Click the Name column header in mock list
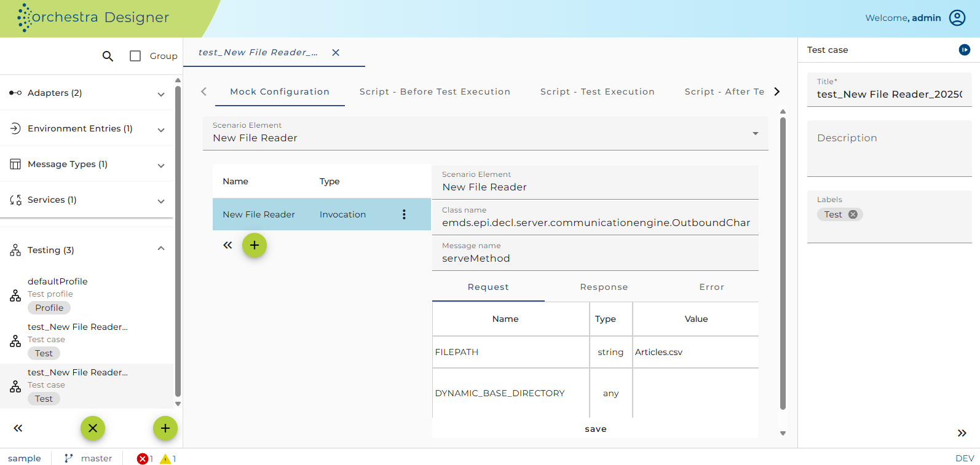The image size is (980, 465). [235, 181]
